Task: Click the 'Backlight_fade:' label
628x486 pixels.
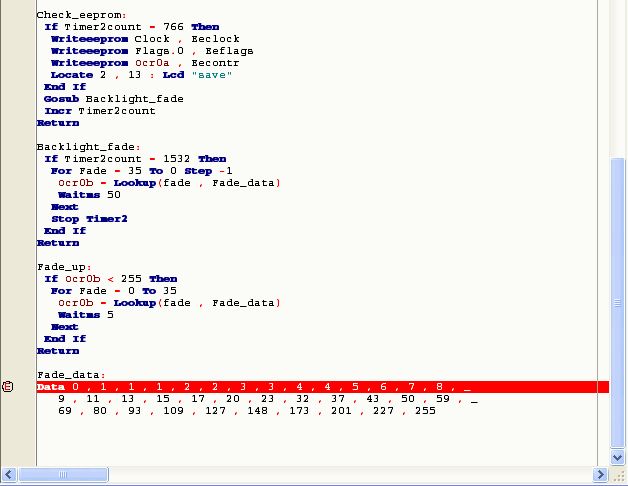Action: (x=89, y=147)
